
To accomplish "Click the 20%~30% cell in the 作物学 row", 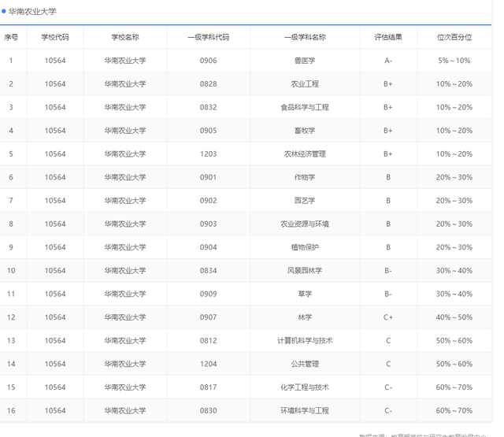I will pos(454,177).
